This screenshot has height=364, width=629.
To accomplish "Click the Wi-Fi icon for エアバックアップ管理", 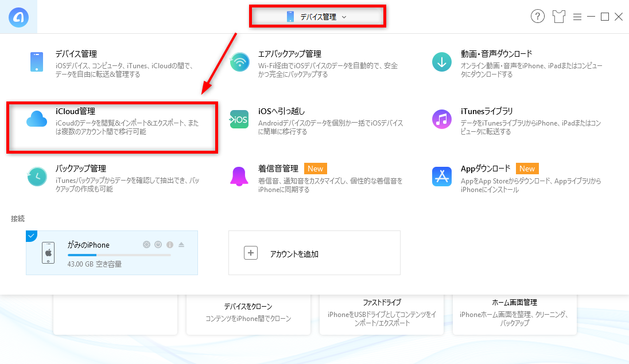I will (239, 62).
